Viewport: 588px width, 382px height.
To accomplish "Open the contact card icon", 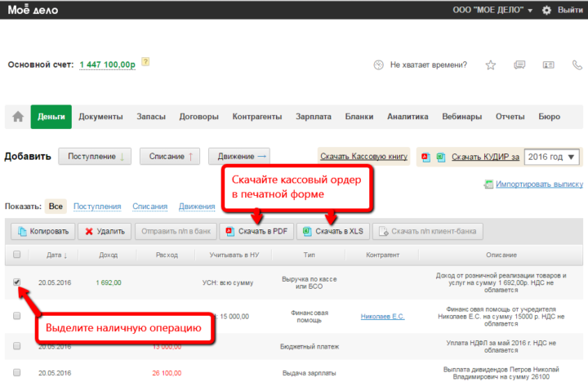I will (x=548, y=65).
